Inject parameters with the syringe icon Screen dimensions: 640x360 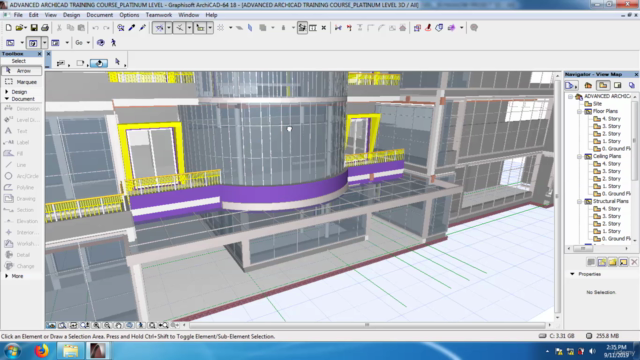[142, 28]
